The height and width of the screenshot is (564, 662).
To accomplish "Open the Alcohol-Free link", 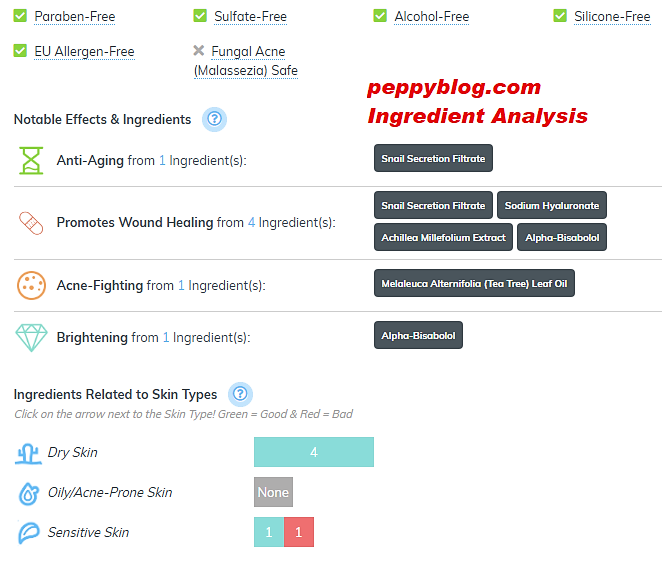I will (431, 17).
